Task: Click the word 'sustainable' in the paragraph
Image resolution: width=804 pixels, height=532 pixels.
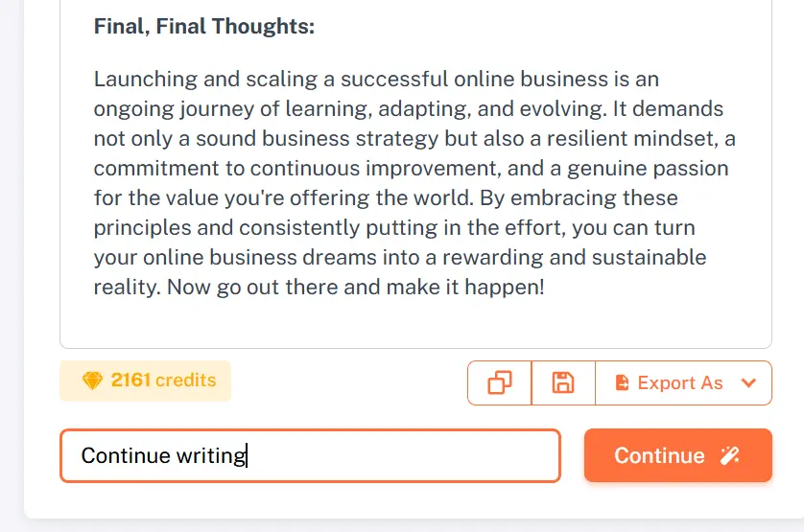Action: (x=649, y=257)
